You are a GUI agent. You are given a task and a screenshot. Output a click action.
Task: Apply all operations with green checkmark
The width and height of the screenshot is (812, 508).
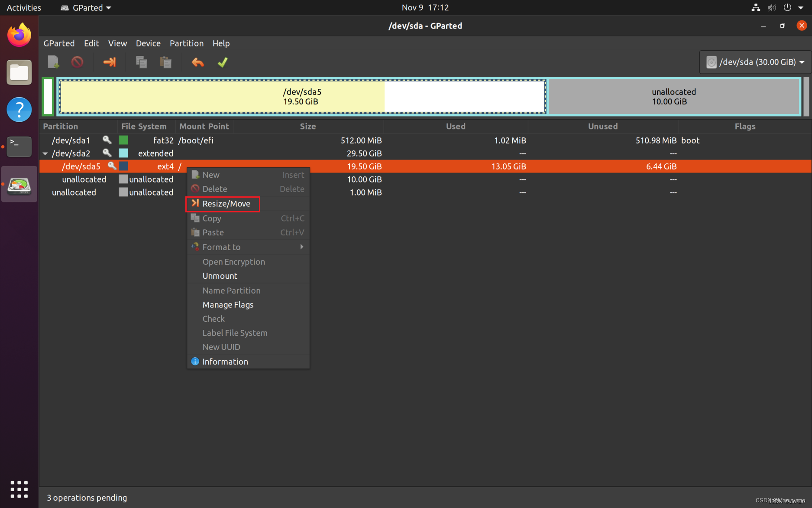(223, 62)
